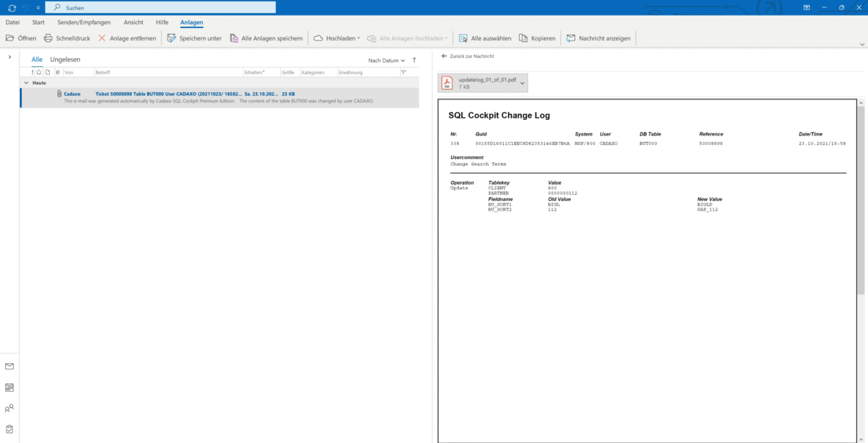Switch to the Calendar via sidebar icon
Screen dimensions: 868x443
pos(10,386)
